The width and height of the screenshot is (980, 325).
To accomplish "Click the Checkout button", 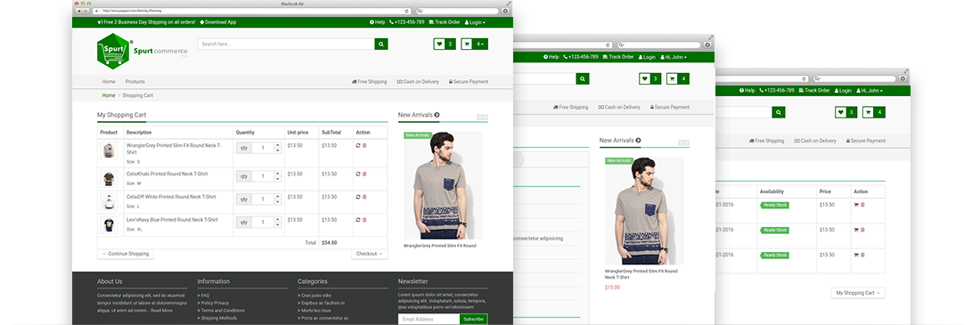I will [370, 254].
